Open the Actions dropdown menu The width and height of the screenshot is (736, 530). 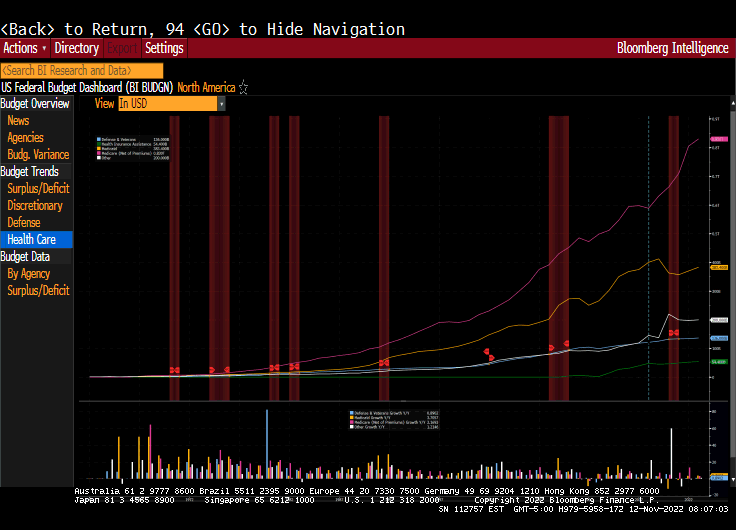click(24, 48)
